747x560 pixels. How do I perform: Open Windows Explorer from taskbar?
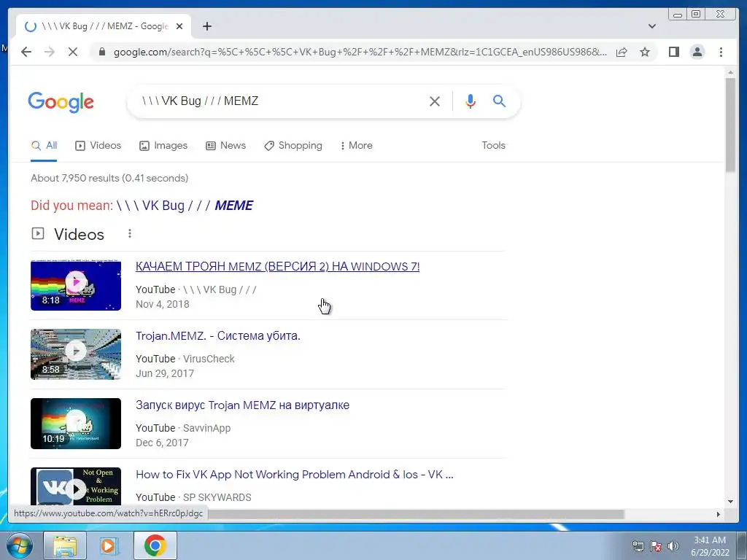click(x=65, y=545)
